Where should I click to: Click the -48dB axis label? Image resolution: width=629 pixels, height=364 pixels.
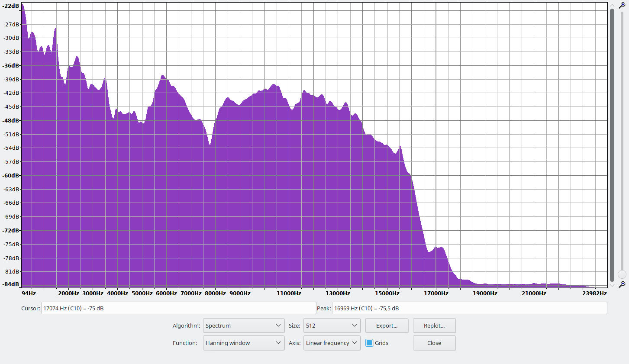pos(11,120)
